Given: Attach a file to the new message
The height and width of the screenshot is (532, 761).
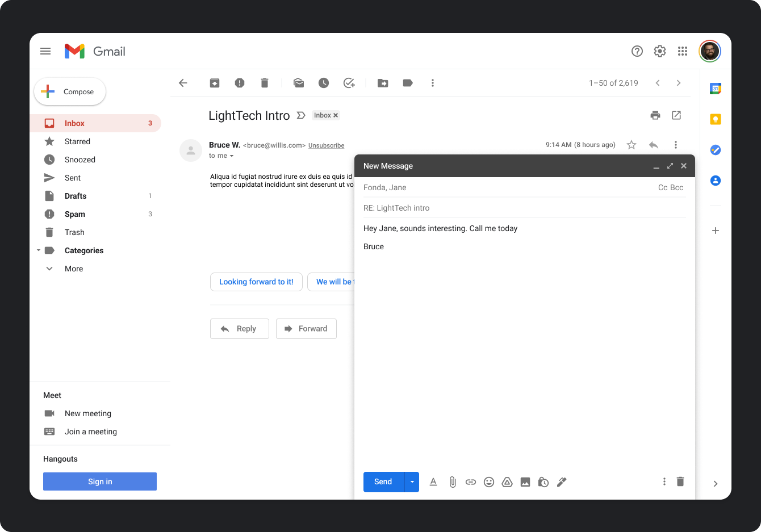Looking at the screenshot, I should pyautogui.click(x=453, y=482).
